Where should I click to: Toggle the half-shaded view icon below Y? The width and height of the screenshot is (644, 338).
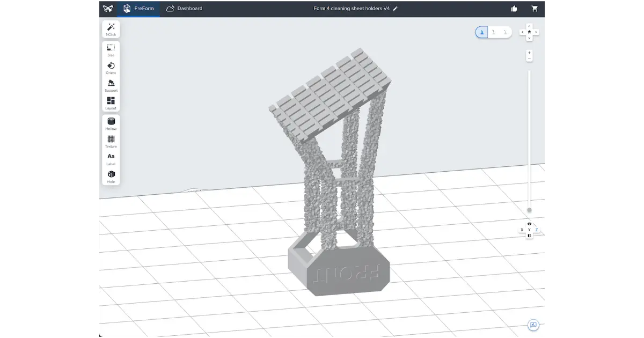click(530, 236)
